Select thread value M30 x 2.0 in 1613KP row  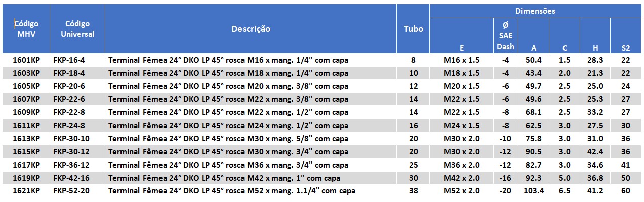tap(461, 139)
